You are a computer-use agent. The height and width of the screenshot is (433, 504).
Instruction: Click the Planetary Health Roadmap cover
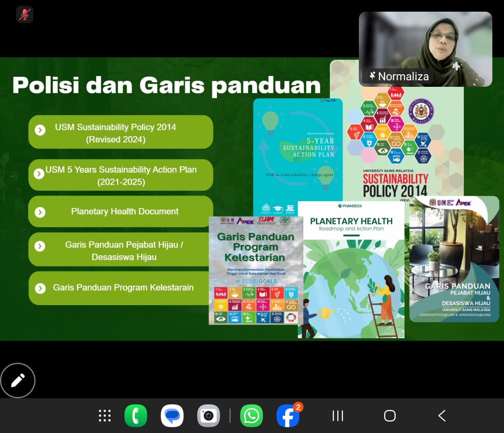351,269
